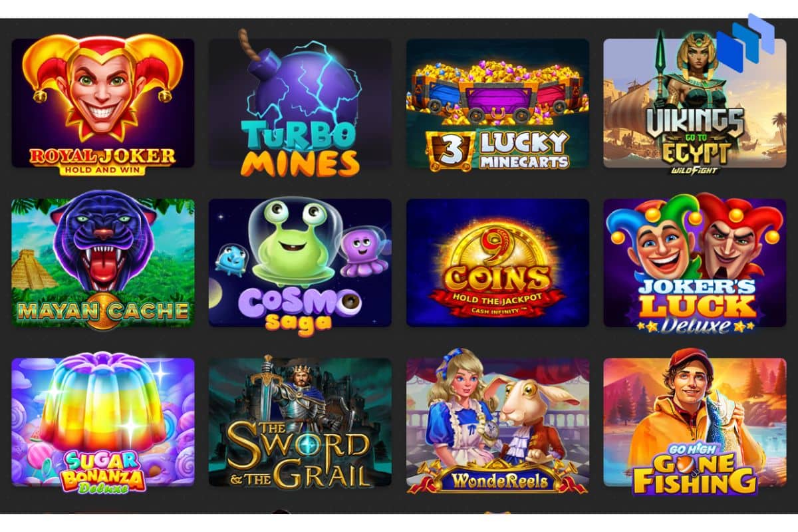The width and height of the screenshot is (798, 532).
Task: Launch the Turbo Mines game tile
Action: pos(300,104)
